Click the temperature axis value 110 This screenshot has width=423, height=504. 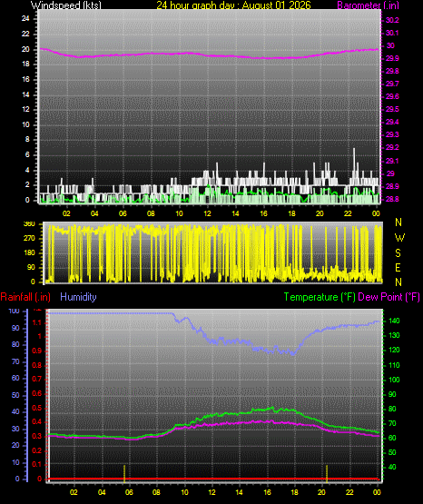point(395,365)
